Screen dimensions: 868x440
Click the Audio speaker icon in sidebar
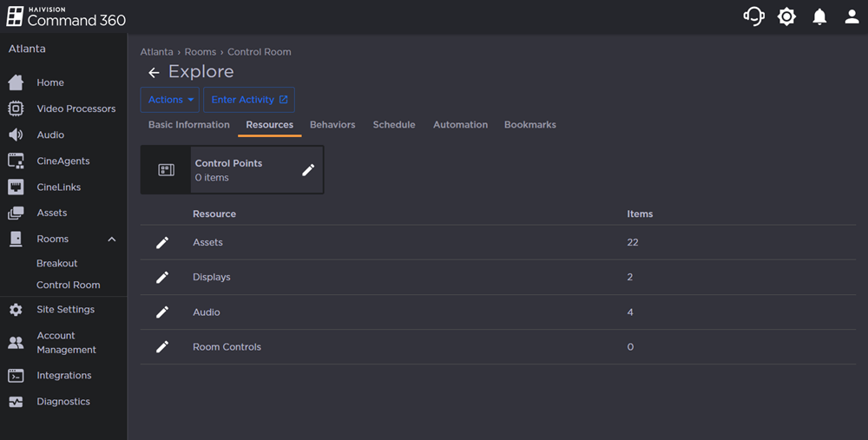16,135
